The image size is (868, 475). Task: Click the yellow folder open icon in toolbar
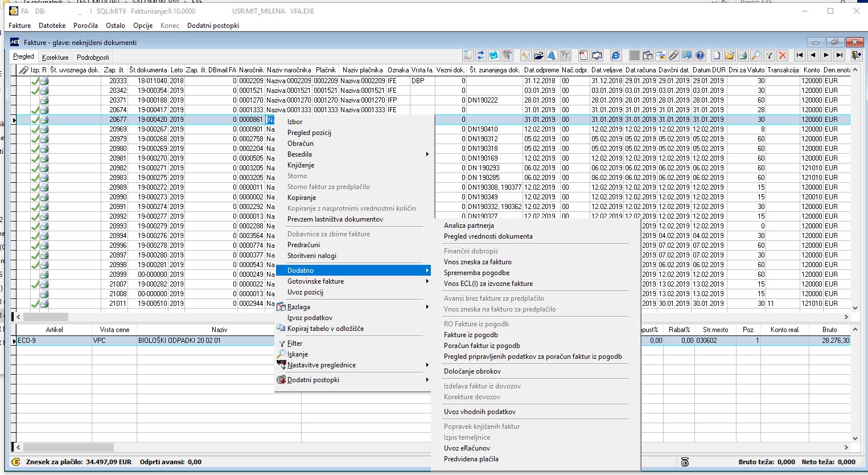click(730, 55)
